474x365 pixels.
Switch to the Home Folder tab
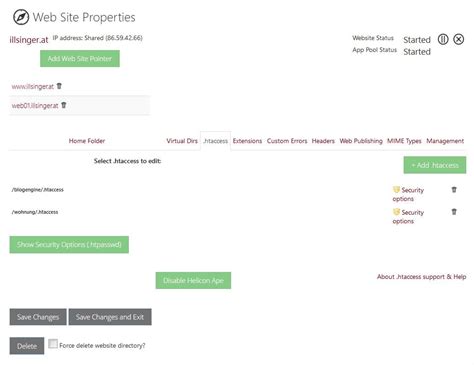point(87,141)
